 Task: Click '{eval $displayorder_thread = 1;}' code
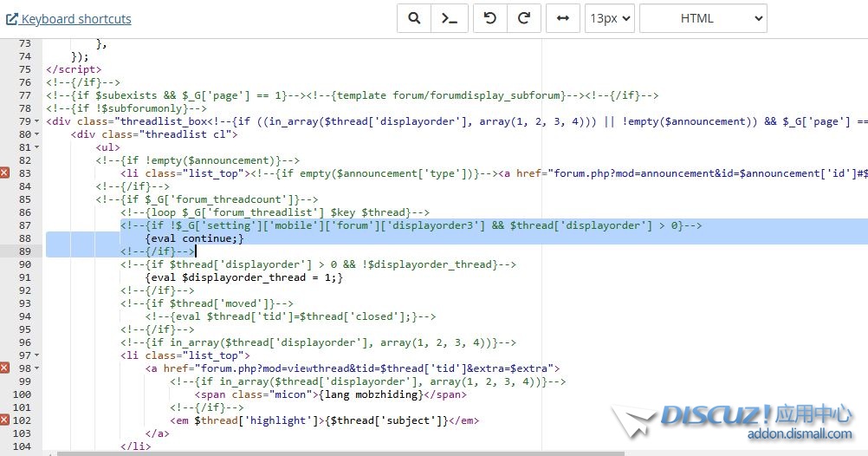(x=244, y=277)
